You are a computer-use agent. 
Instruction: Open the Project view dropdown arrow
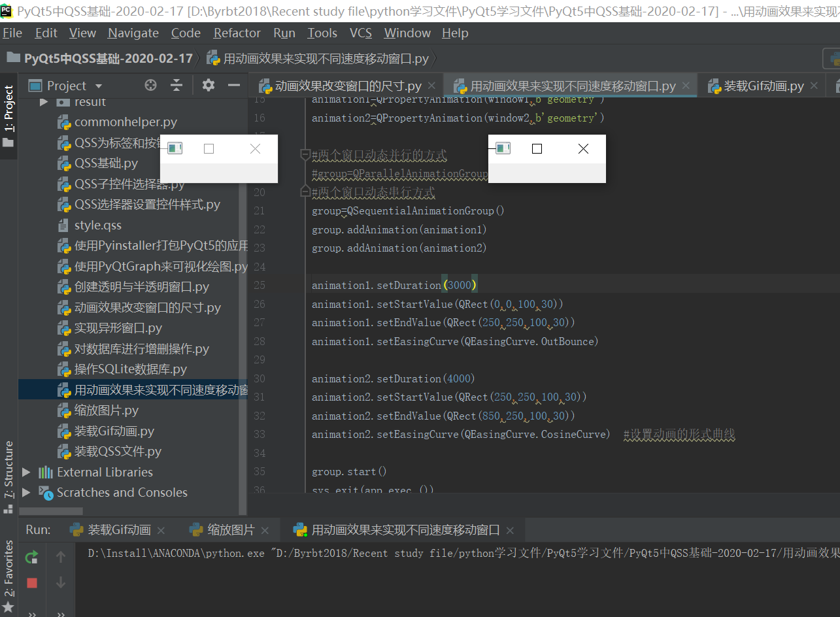coord(99,86)
